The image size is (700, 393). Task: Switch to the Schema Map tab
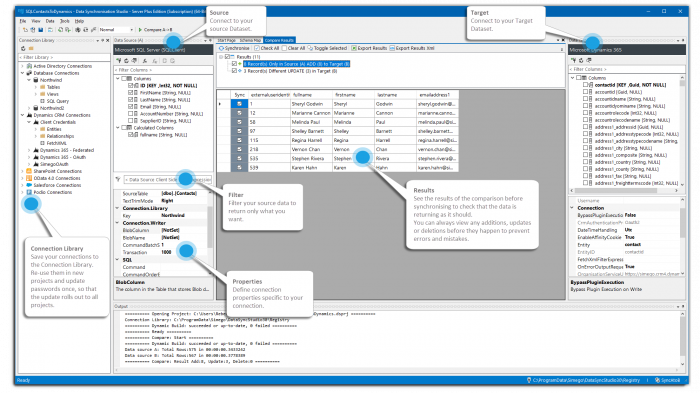(250, 40)
